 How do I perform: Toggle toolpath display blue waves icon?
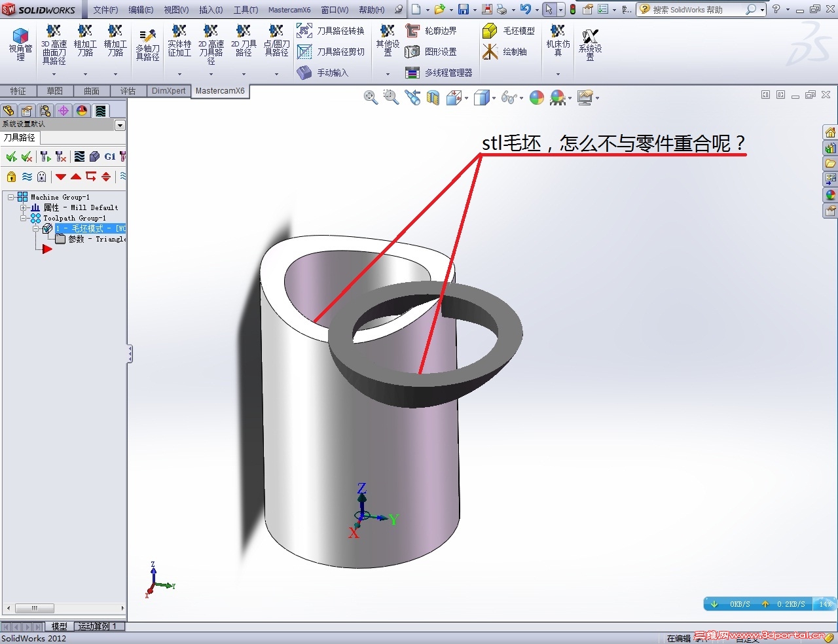(27, 177)
